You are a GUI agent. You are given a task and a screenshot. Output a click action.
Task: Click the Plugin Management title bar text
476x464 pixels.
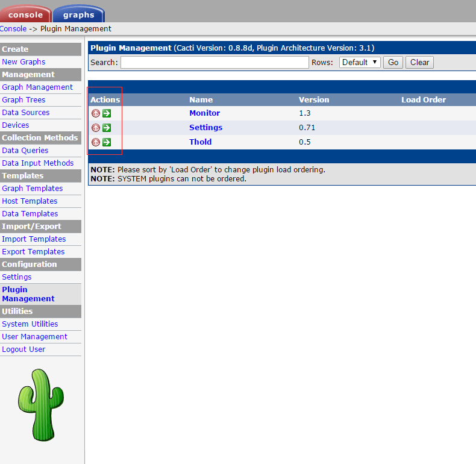point(232,48)
